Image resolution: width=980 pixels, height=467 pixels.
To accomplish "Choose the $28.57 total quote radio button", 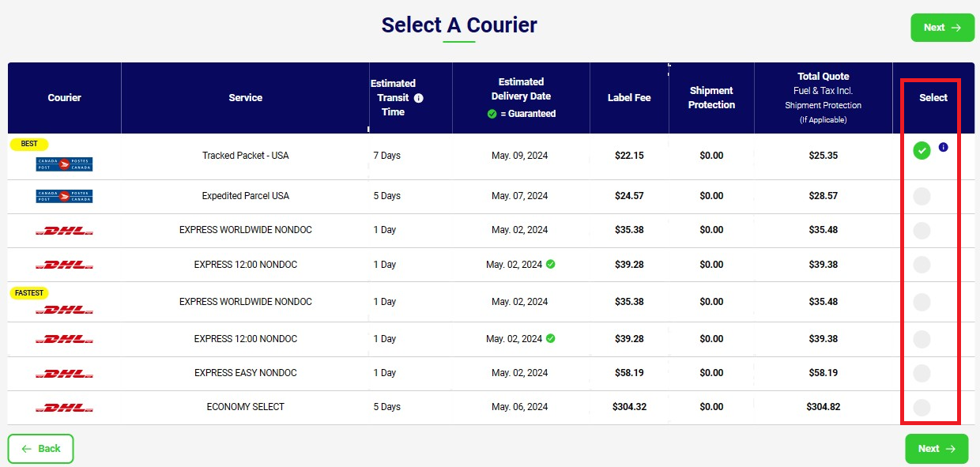I will 922,197.
